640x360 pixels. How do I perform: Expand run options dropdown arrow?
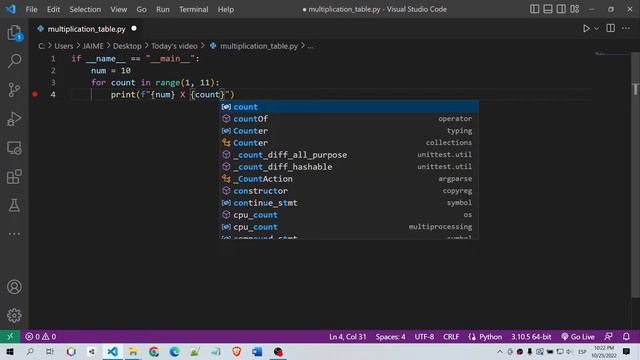coord(597,29)
